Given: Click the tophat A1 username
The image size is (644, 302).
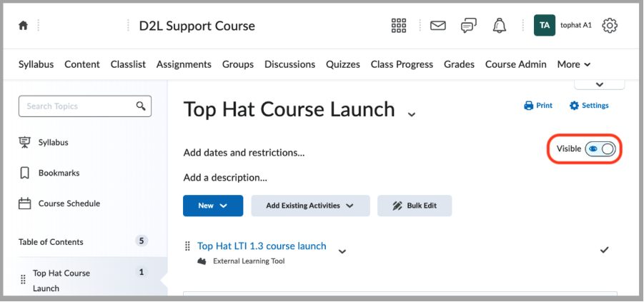Looking at the screenshot, I should click(576, 26).
